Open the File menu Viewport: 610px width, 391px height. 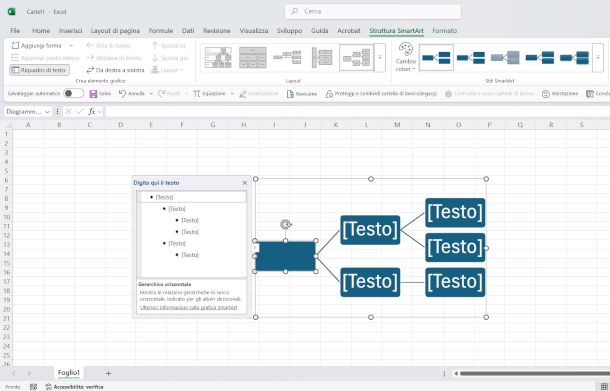tap(15, 31)
